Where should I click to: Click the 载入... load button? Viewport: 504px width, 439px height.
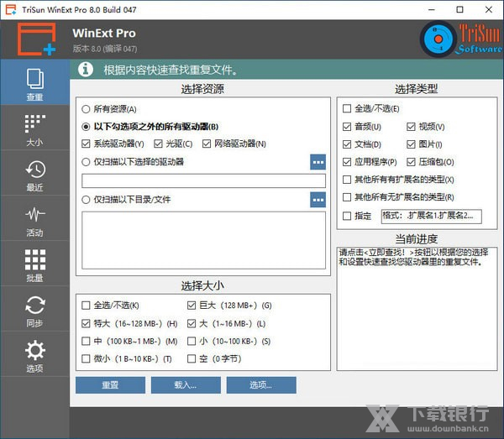[x=186, y=385]
